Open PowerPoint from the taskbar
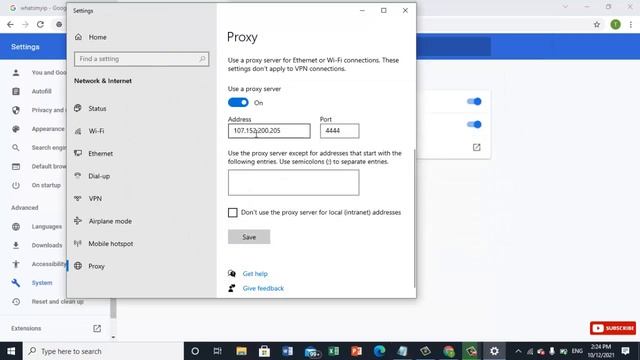This screenshot has width=640, height=360. [356, 351]
